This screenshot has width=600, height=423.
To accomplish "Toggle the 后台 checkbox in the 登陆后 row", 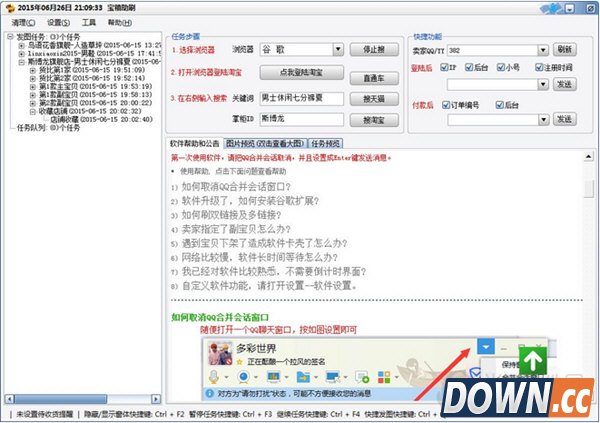I will 469,67.
